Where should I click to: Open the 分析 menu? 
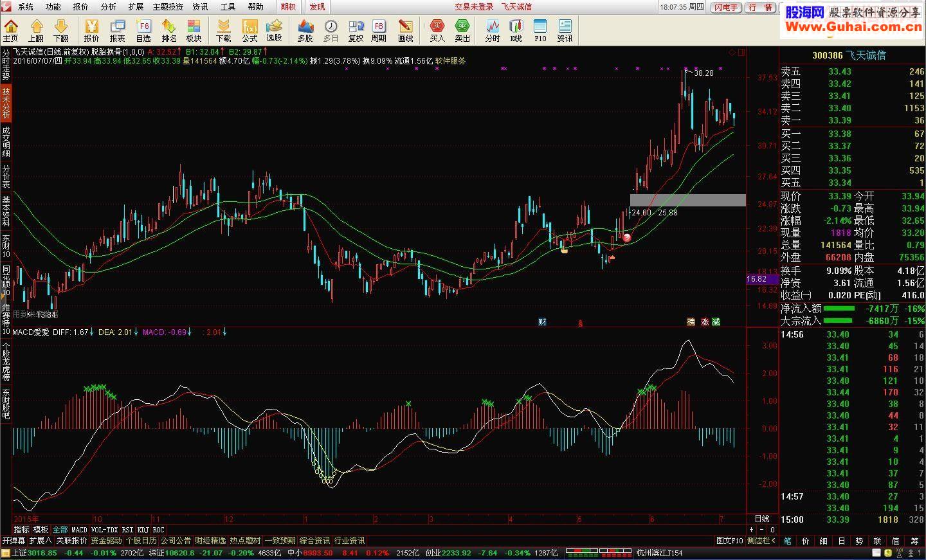(108, 6)
